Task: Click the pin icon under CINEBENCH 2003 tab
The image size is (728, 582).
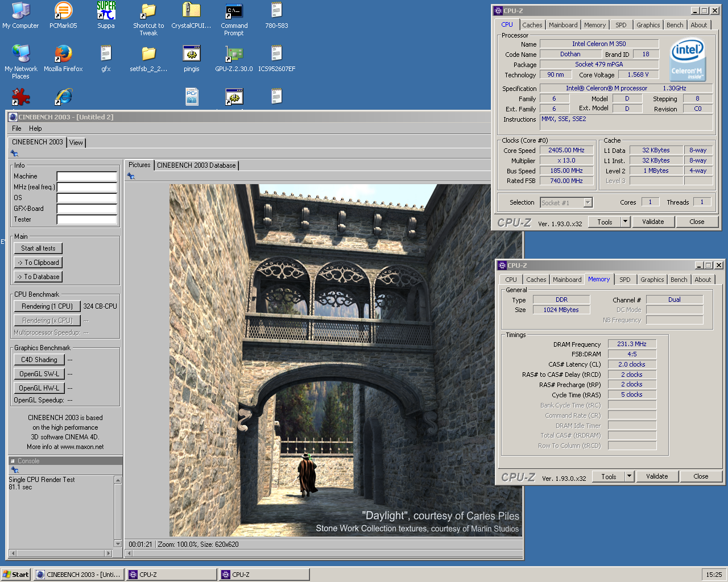Action: 14,153
